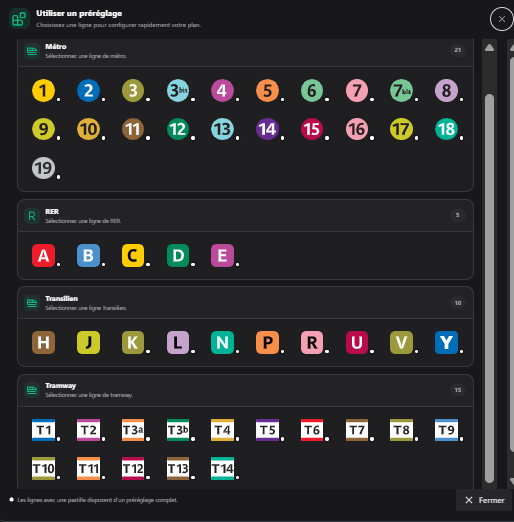The image size is (514, 522).
Task: Click the scrollbar up arrow
Action: pyautogui.click(x=489, y=48)
